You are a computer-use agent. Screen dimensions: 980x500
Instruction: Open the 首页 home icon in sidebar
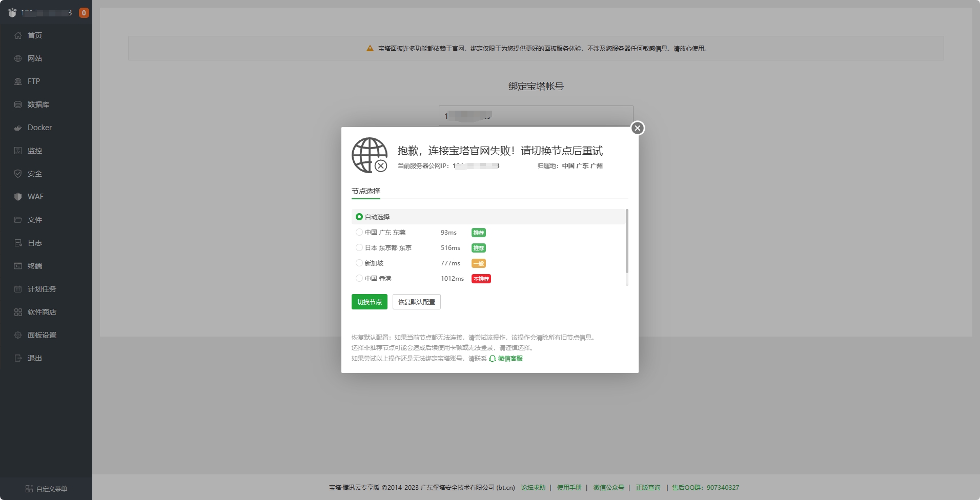(x=18, y=35)
